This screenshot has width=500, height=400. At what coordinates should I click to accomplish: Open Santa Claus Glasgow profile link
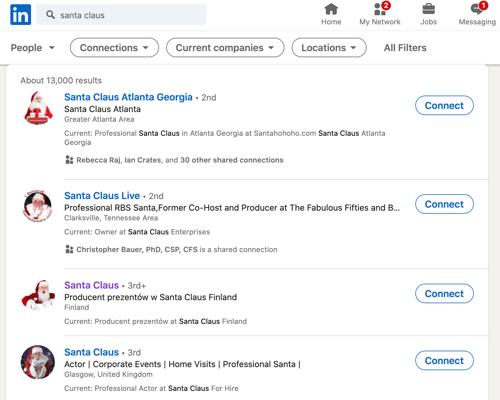(x=91, y=352)
